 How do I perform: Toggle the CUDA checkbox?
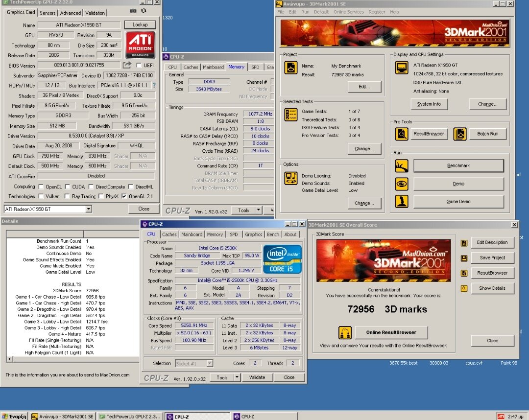pyautogui.click(x=67, y=187)
